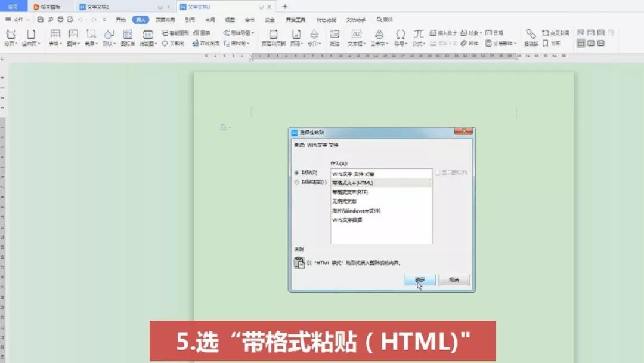Click the 超链接 (Hyperlink) icon

(530, 35)
